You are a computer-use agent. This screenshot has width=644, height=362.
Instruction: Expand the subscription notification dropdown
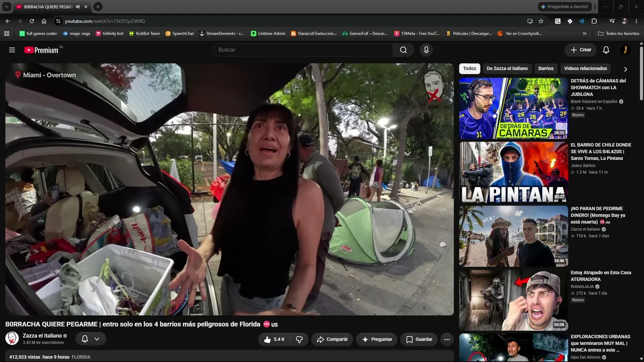[x=91, y=339]
